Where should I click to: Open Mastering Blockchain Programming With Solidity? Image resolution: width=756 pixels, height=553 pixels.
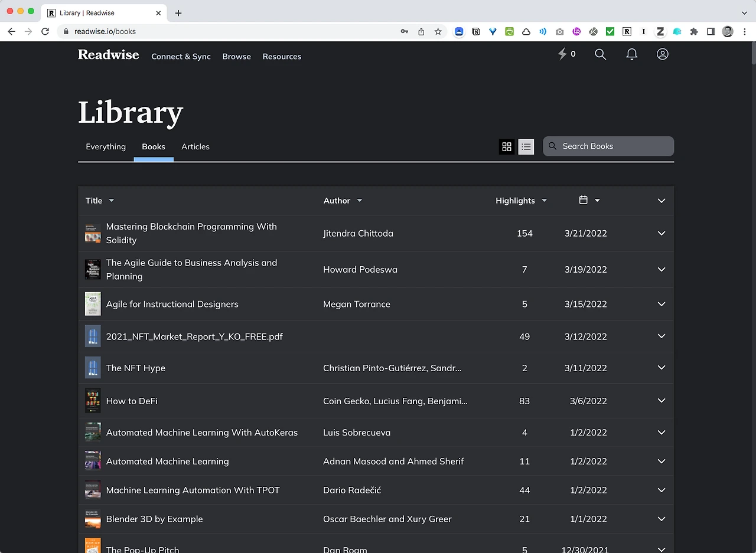[x=191, y=233]
